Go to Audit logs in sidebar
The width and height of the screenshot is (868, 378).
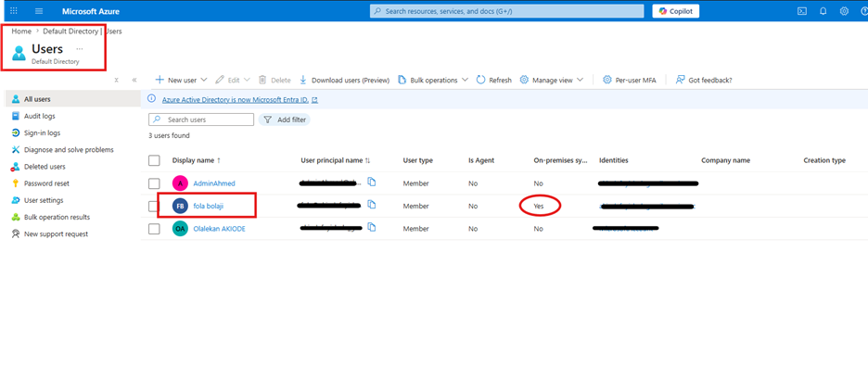(39, 116)
